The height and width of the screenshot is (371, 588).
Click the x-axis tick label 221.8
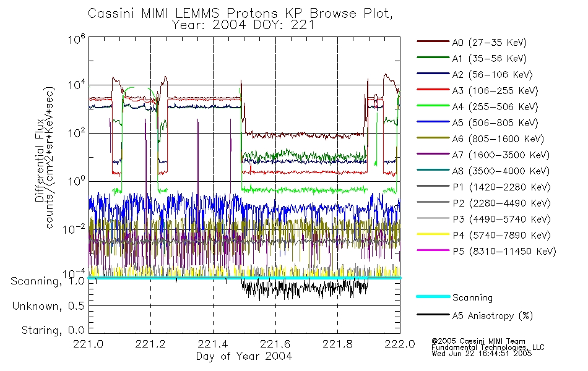click(337, 344)
